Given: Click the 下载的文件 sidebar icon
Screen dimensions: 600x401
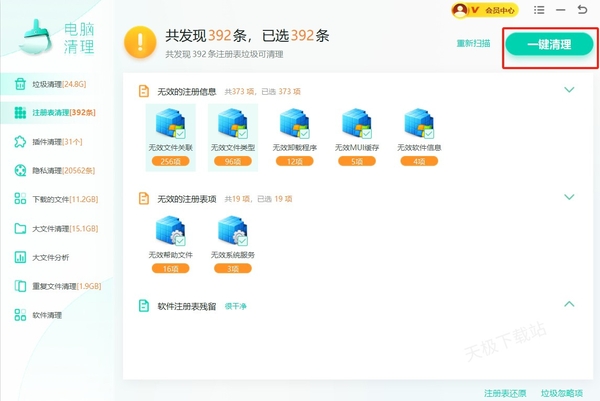Looking at the screenshot, I should pos(20,199).
